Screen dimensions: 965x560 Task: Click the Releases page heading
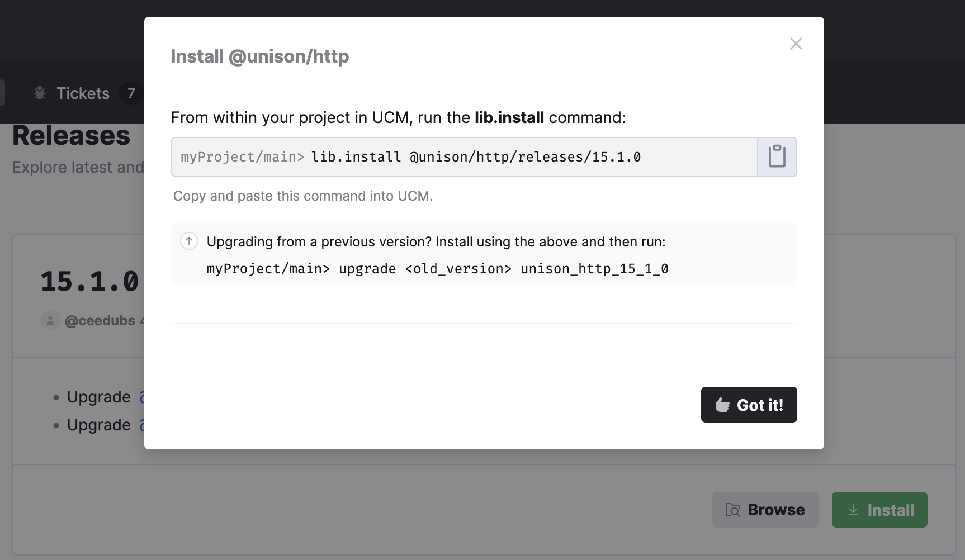71,136
